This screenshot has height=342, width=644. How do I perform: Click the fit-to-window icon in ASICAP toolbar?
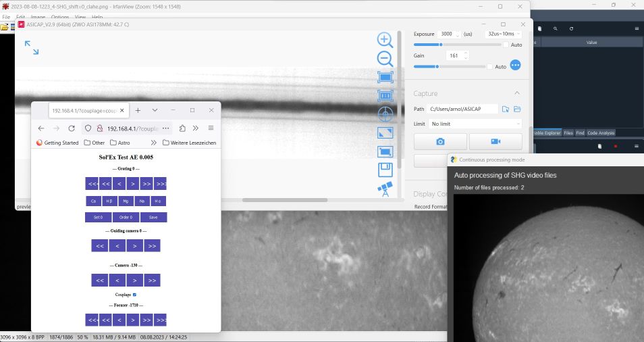385,77
